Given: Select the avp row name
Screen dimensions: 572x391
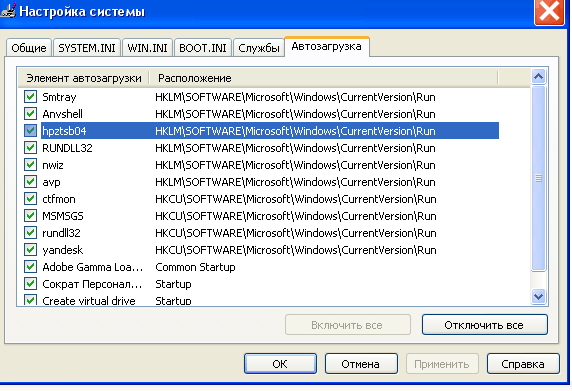Looking at the screenshot, I should click(51, 182).
